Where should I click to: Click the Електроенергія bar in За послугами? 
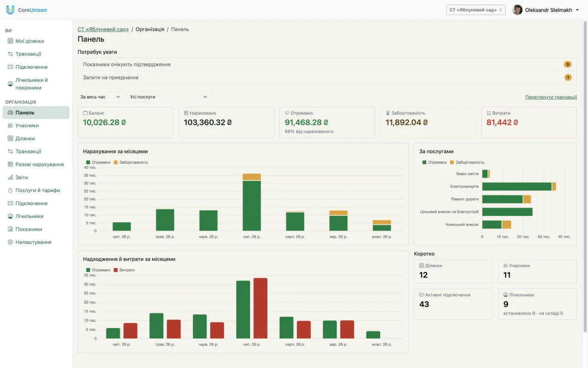click(x=517, y=186)
